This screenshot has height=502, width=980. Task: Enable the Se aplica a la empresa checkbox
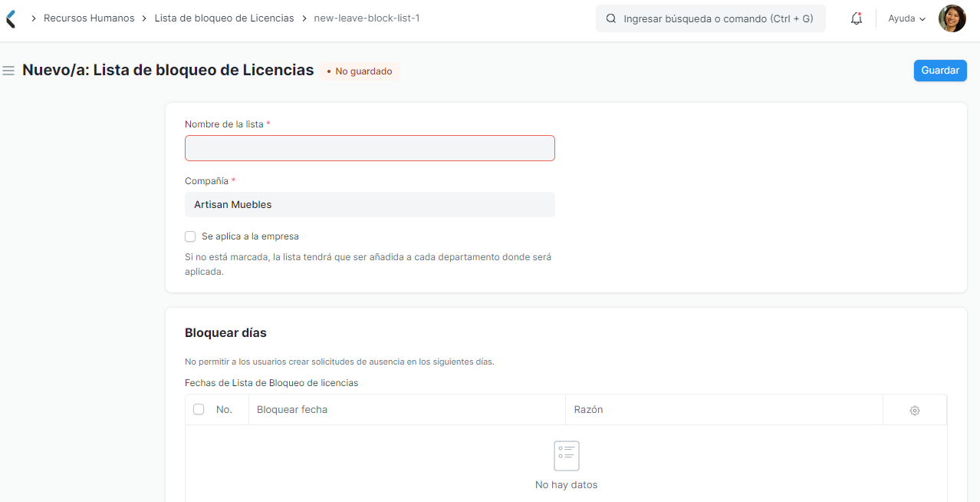tap(190, 236)
